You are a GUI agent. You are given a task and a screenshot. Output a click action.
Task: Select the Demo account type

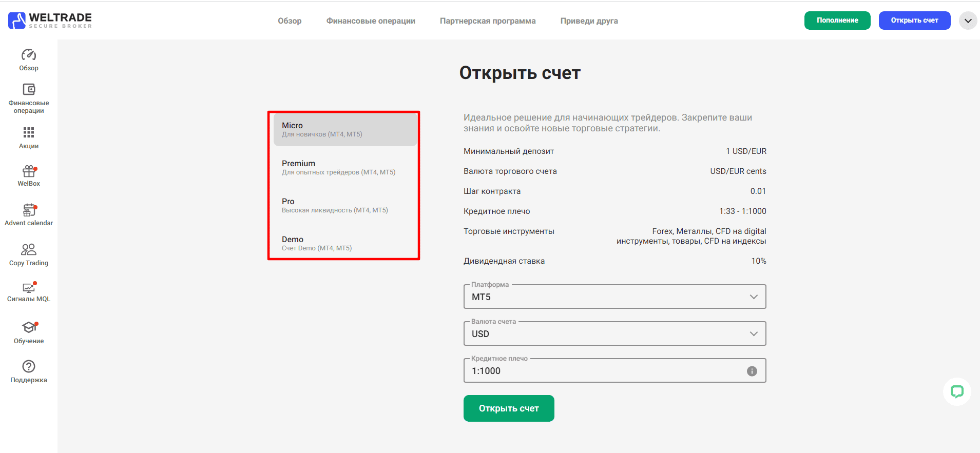[x=345, y=244]
